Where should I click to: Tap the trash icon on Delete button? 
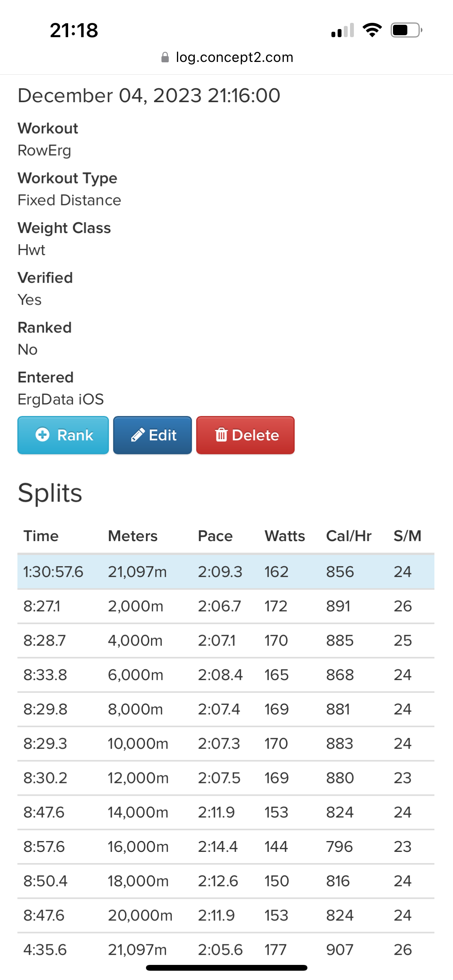pyautogui.click(x=221, y=435)
